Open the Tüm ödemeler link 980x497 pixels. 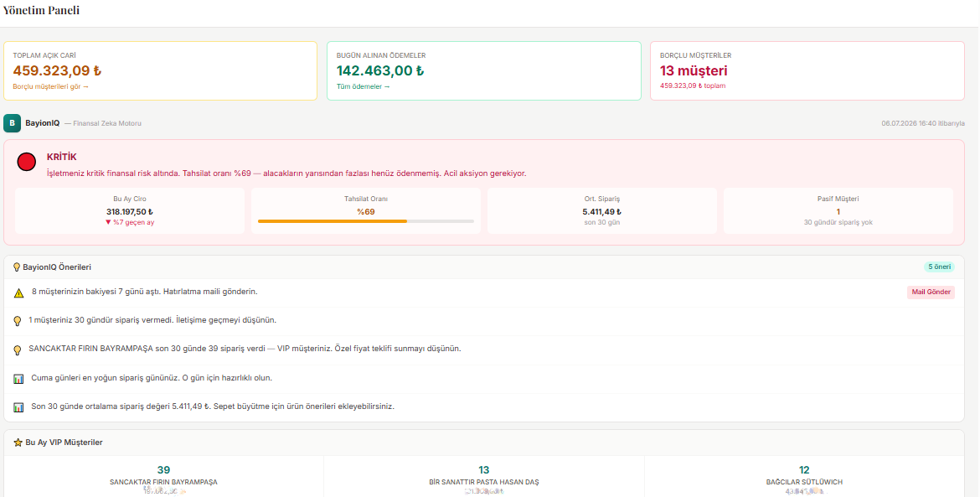coord(364,86)
